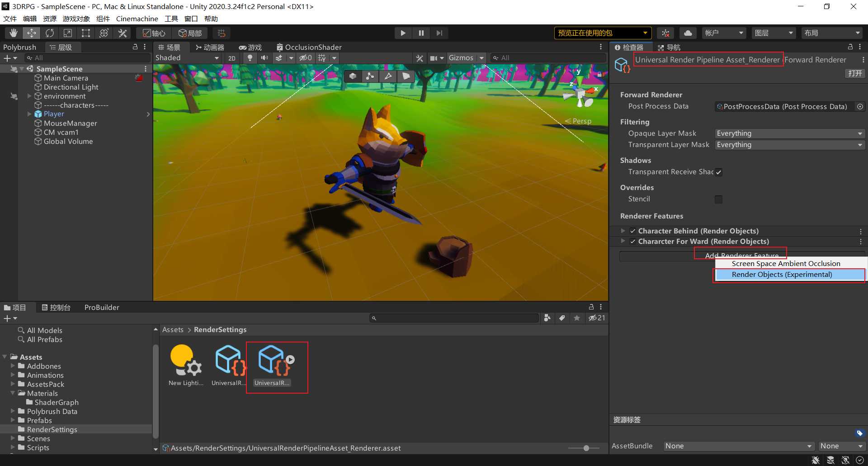This screenshot has width=868, height=466.
Task: Open Transparent Layer Mask dropdown
Action: point(790,145)
